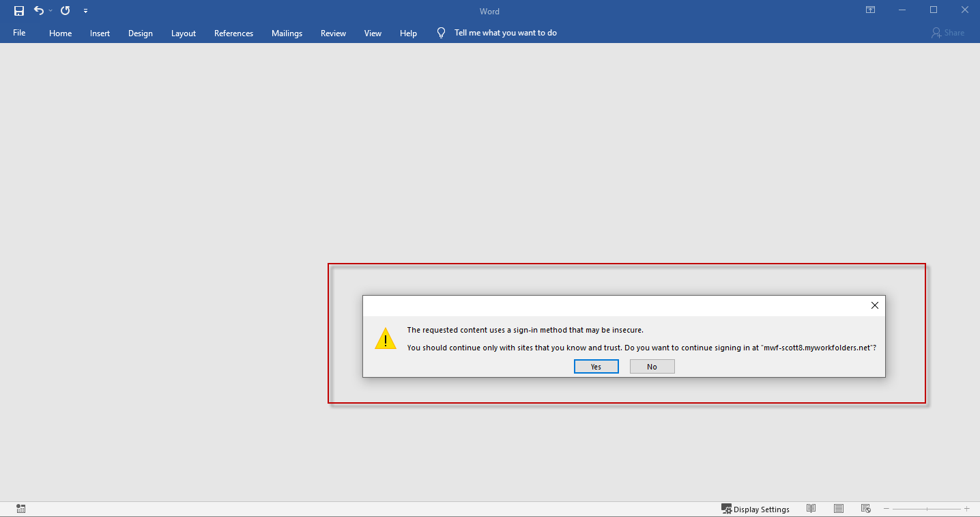Switch to the References tab
The height and width of the screenshot is (517, 980).
coord(233,33)
